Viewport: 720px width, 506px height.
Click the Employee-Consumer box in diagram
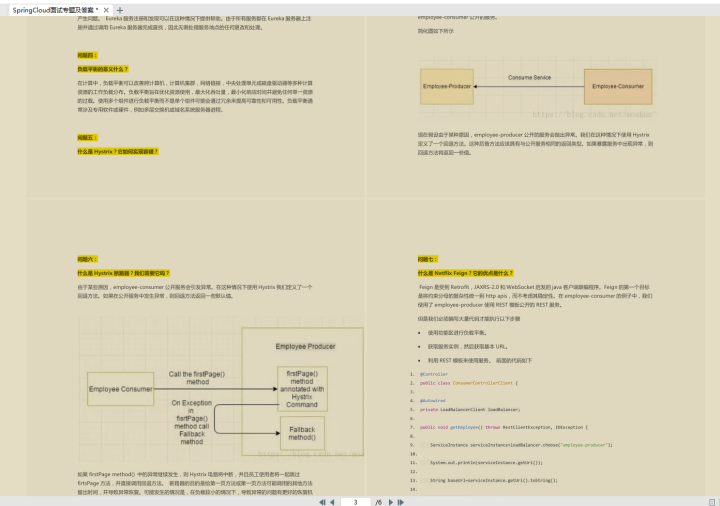pyautogui.click(x=618, y=86)
